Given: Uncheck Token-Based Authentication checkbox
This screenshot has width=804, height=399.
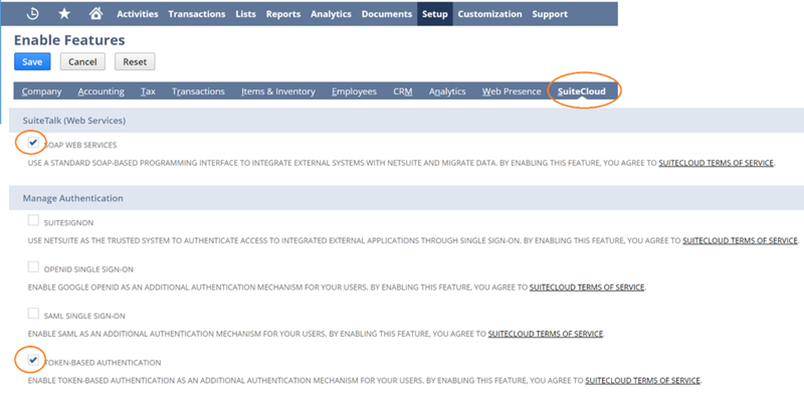Looking at the screenshot, I should tap(33, 360).
